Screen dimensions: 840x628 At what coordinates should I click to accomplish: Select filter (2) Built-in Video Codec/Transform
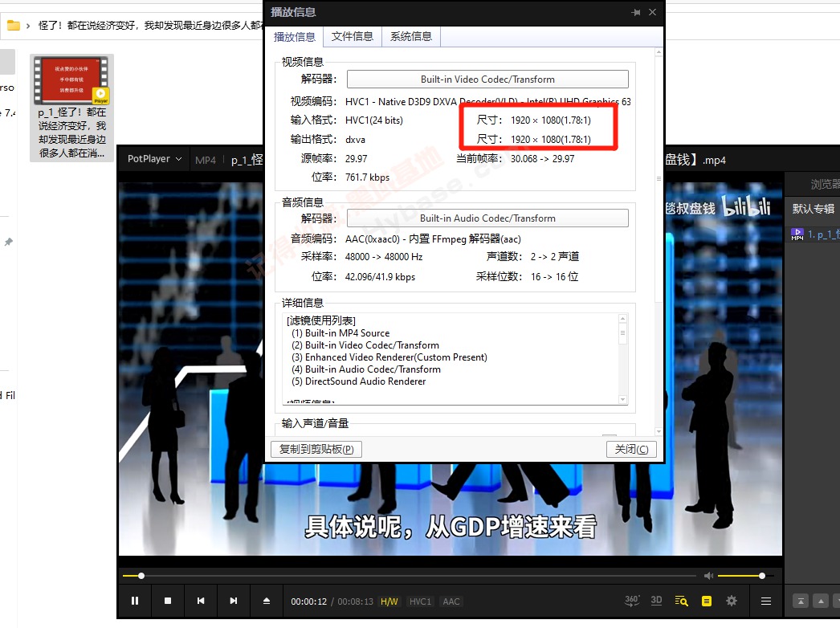[365, 345]
